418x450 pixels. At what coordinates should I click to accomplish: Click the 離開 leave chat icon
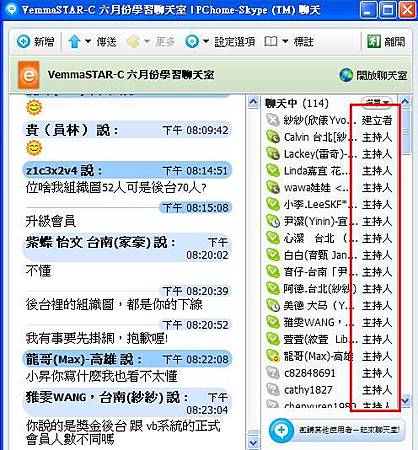pos(374,42)
